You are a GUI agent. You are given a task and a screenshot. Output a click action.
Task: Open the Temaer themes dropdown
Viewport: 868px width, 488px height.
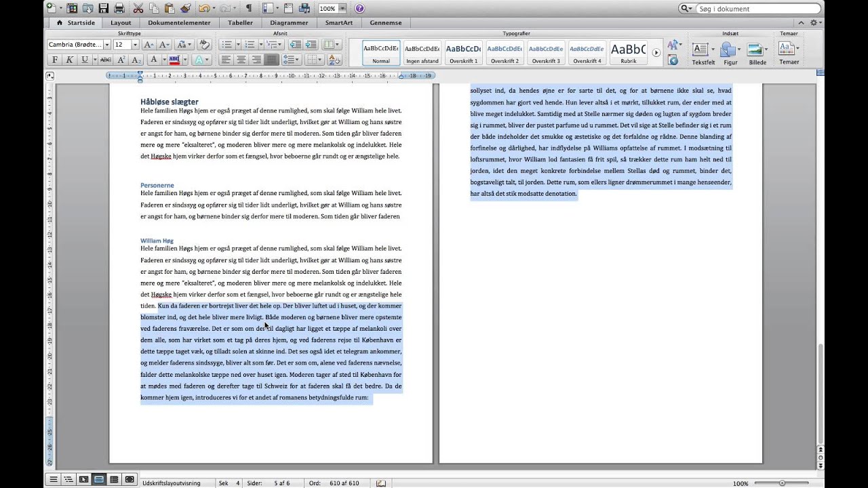pos(788,54)
